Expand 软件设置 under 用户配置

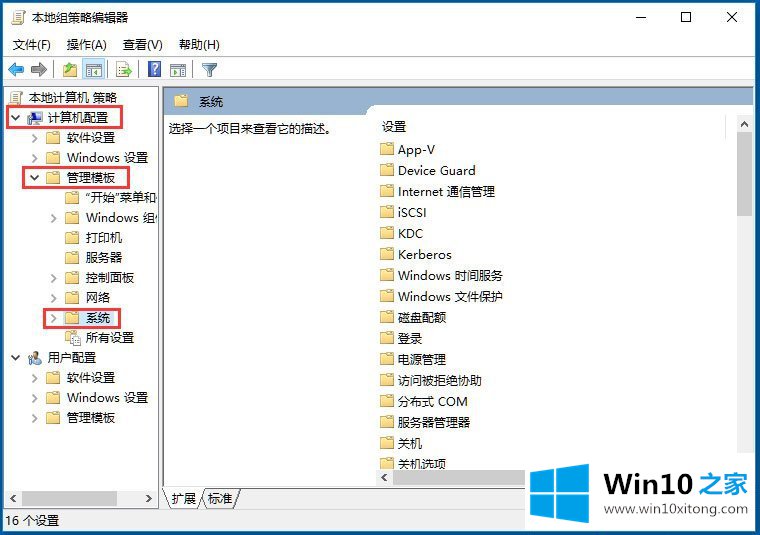point(34,378)
